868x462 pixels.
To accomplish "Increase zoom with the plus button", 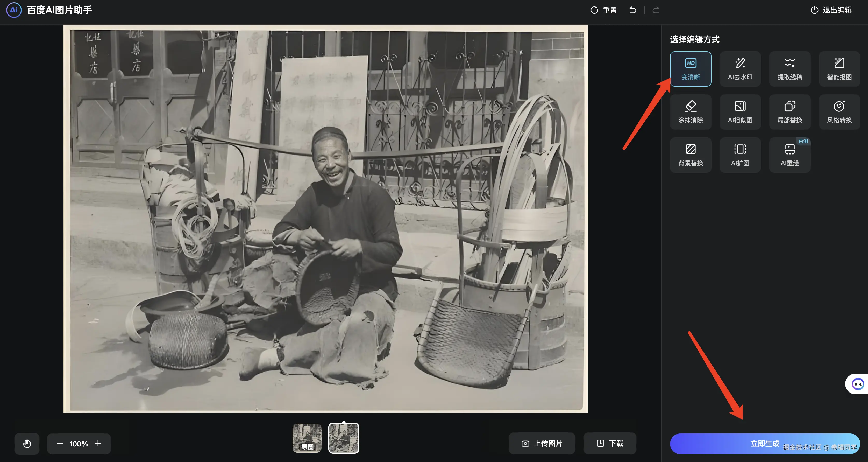I will click(98, 443).
